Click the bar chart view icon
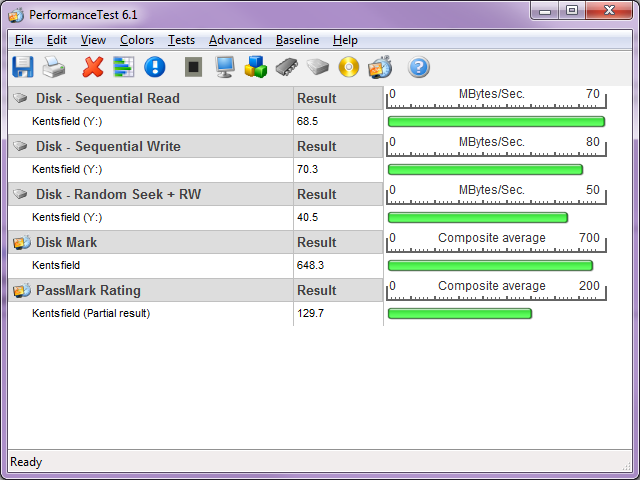The width and height of the screenshot is (640, 480). click(124, 67)
